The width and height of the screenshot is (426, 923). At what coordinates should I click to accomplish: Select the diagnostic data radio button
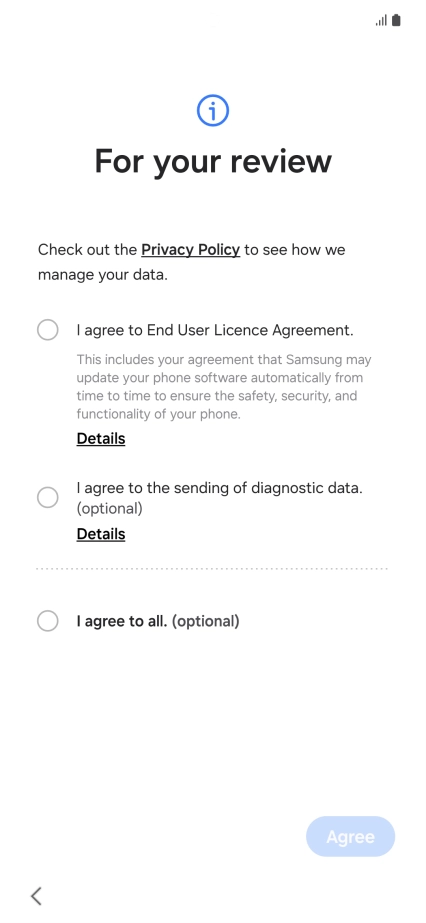click(48, 497)
